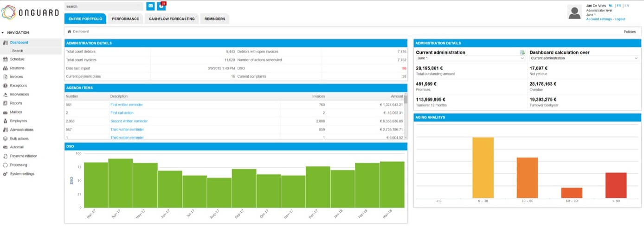Open the notifications icon with red badge
The height and width of the screenshot is (228, 644).
pos(161,6)
